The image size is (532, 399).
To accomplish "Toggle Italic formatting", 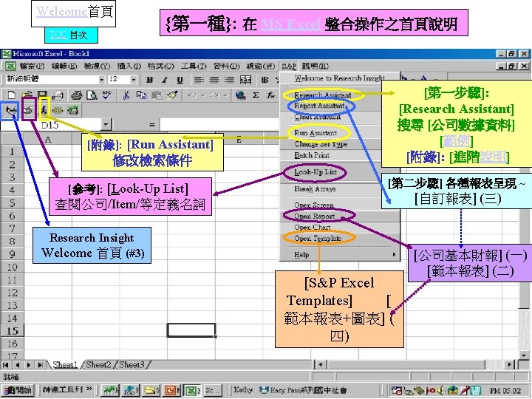I will [x=165, y=80].
